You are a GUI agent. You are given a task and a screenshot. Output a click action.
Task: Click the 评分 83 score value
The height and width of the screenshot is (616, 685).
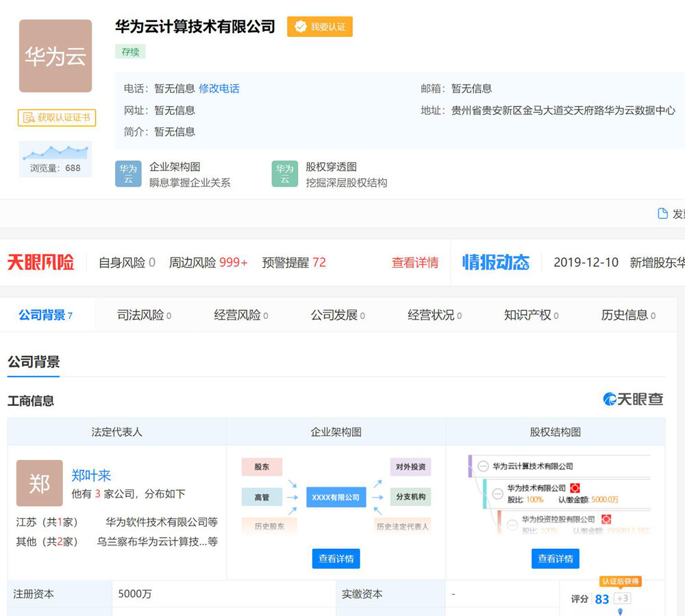(601, 599)
